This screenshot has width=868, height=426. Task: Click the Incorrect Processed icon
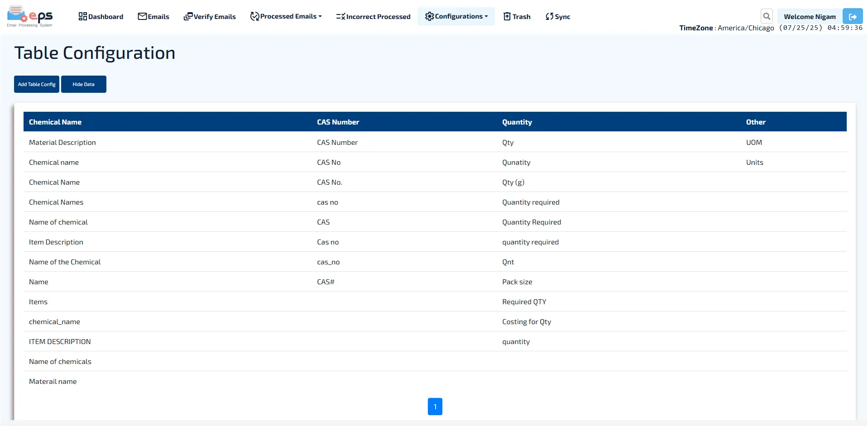click(340, 17)
